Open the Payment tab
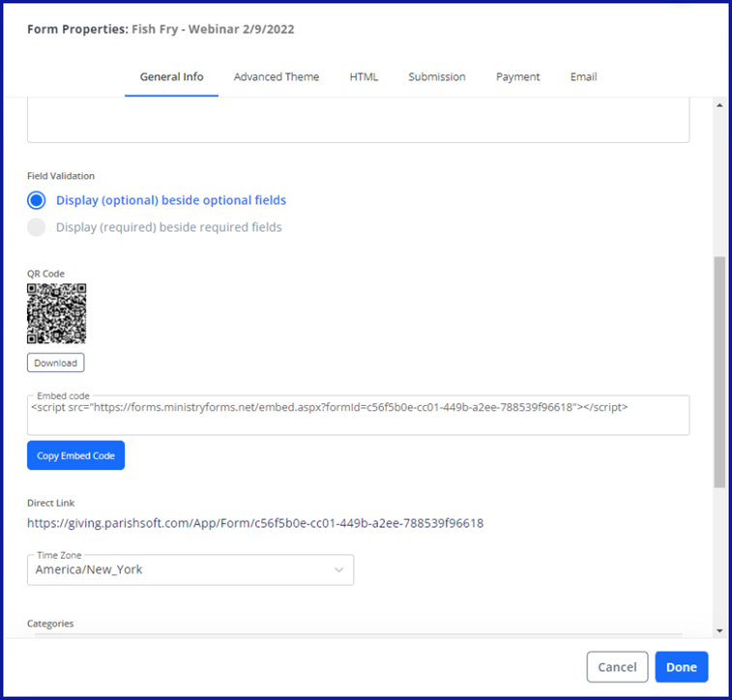The height and width of the screenshot is (700, 732). coord(517,77)
